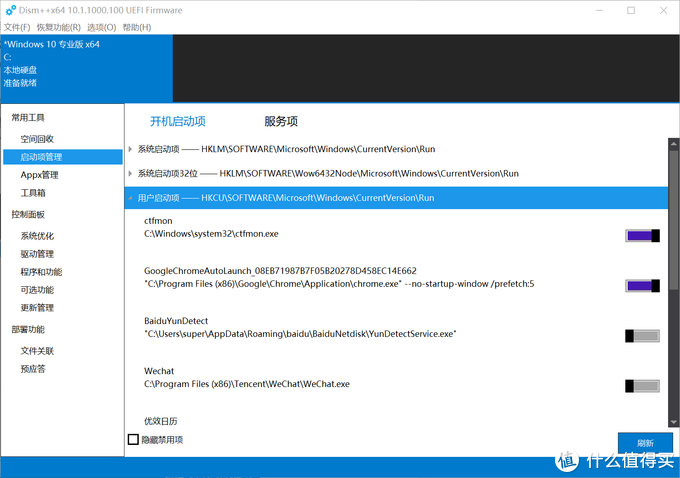Image resolution: width=680 pixels, height=478 pixels.
Task: Enable the Wechat startup switch
Action: coord(642,386)
